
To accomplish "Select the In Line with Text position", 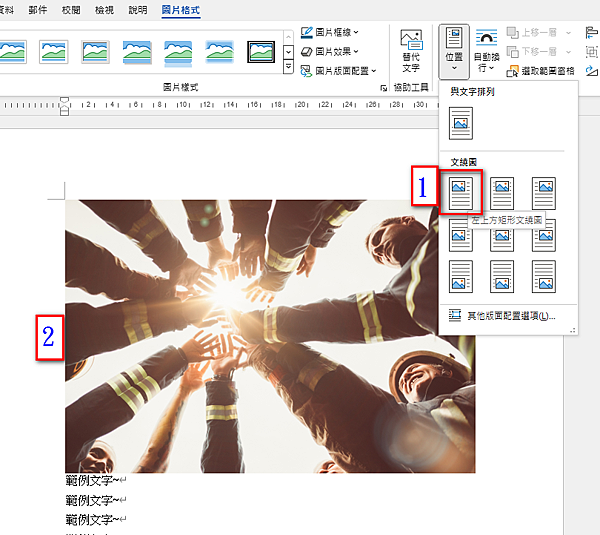I will click(460, 123).
